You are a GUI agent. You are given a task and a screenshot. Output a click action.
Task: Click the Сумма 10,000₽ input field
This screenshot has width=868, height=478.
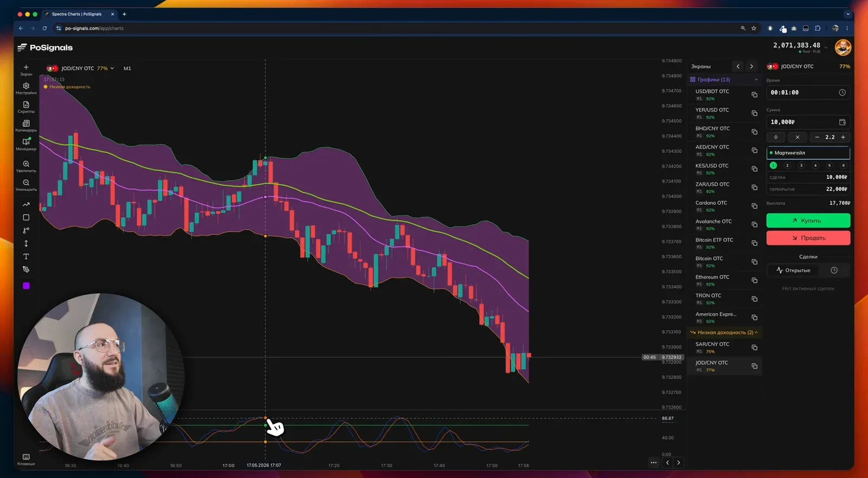[x=808, y=122]
